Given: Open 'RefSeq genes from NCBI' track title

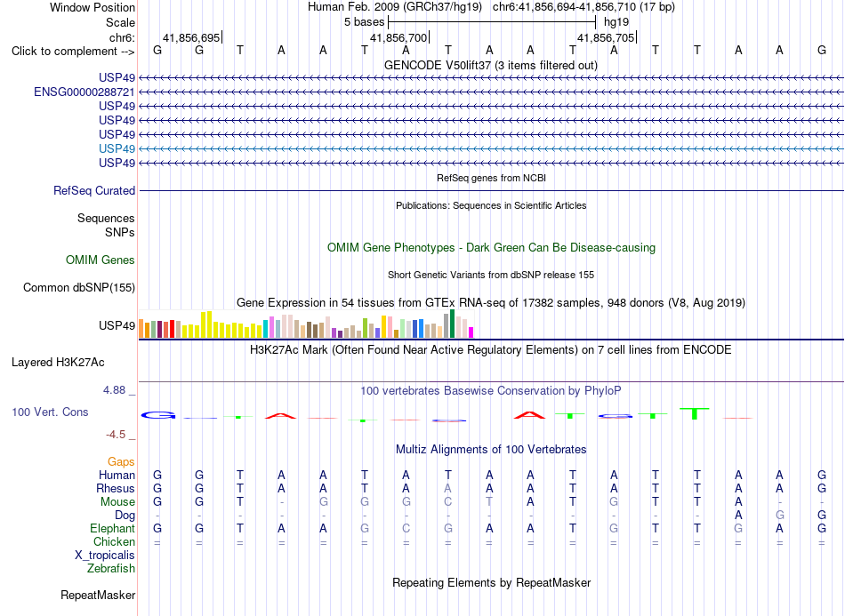Looking at the screenshot, I should coord(491,178).
